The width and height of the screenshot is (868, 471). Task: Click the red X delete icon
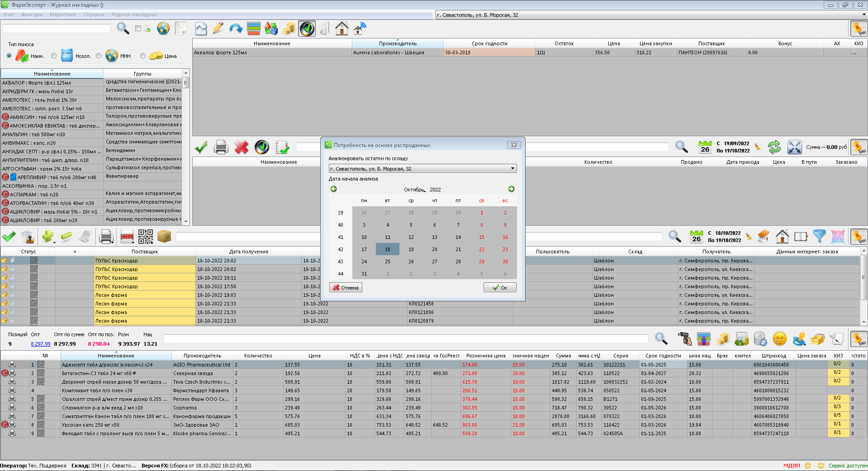point(241,147)
